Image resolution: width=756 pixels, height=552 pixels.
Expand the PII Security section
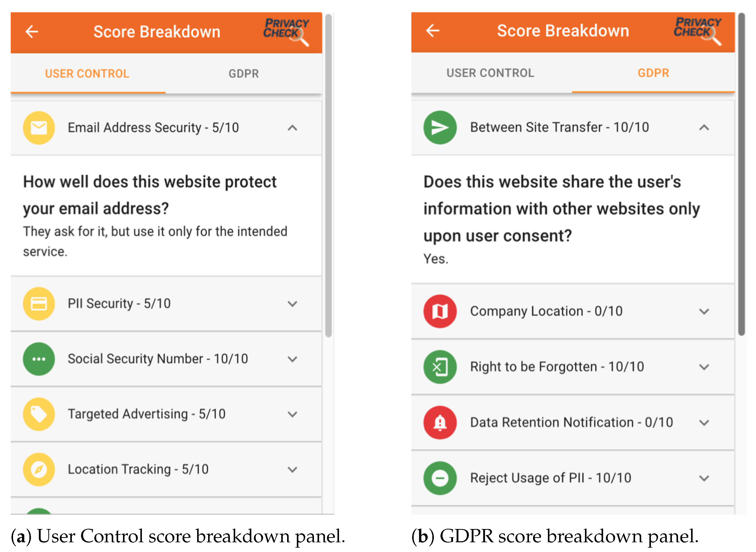click(x=292, y=304)
